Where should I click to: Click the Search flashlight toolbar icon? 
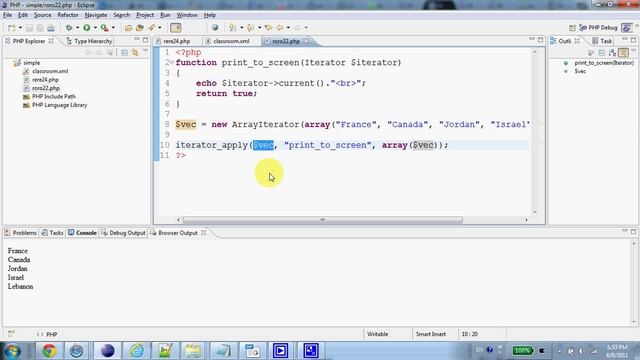click(151, 28)
